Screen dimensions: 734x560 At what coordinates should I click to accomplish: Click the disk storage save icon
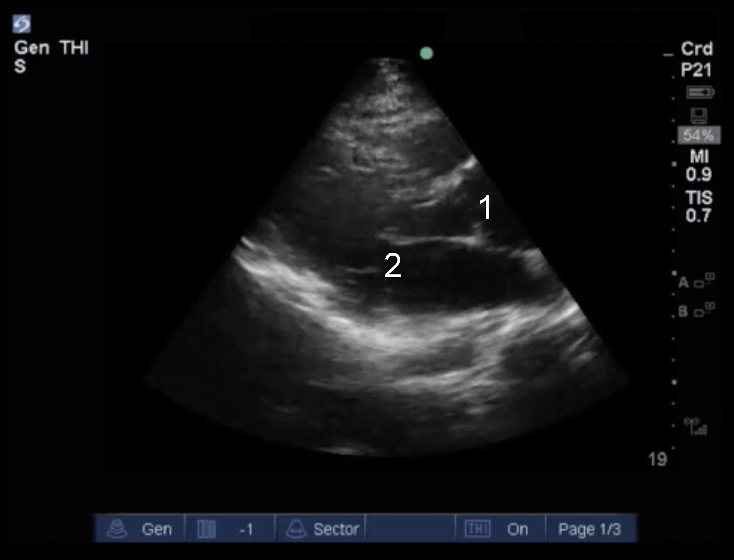699,115
